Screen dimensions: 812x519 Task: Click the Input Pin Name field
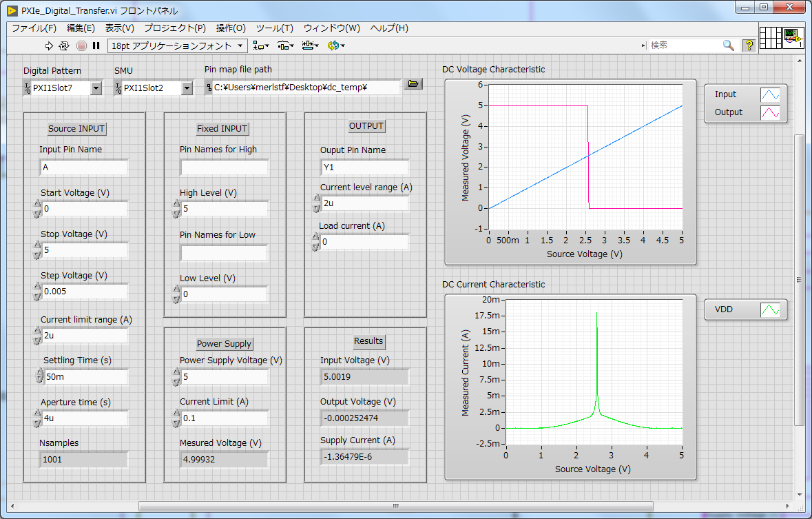pos(84,167)
